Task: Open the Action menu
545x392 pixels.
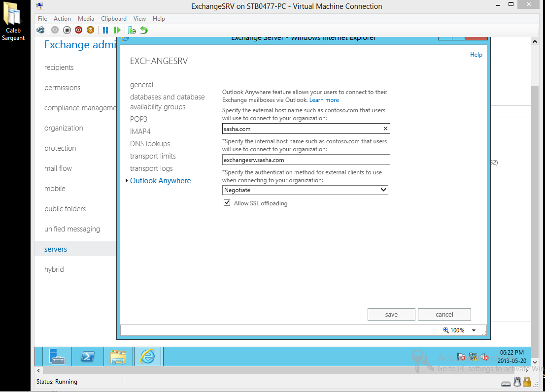Action: tap(62, 19)
